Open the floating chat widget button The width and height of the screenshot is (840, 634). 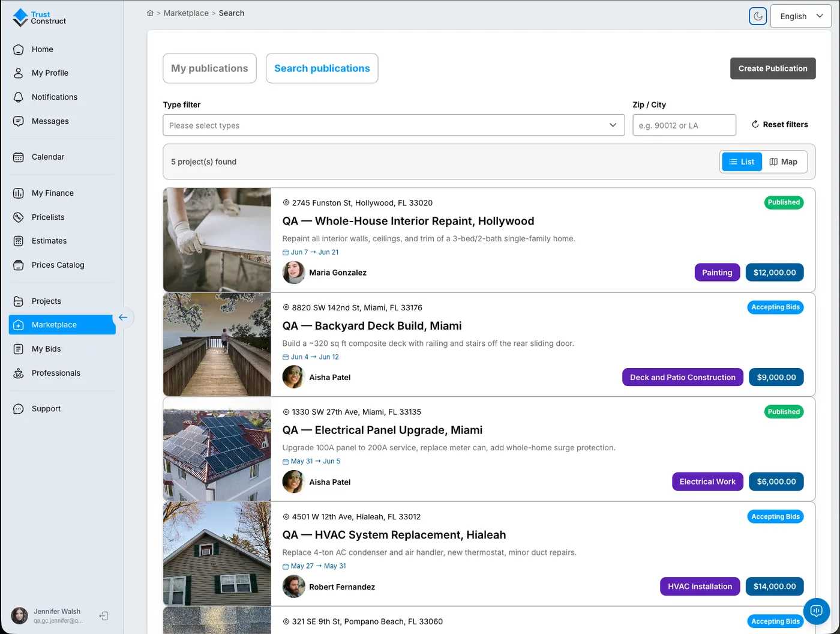816,611
